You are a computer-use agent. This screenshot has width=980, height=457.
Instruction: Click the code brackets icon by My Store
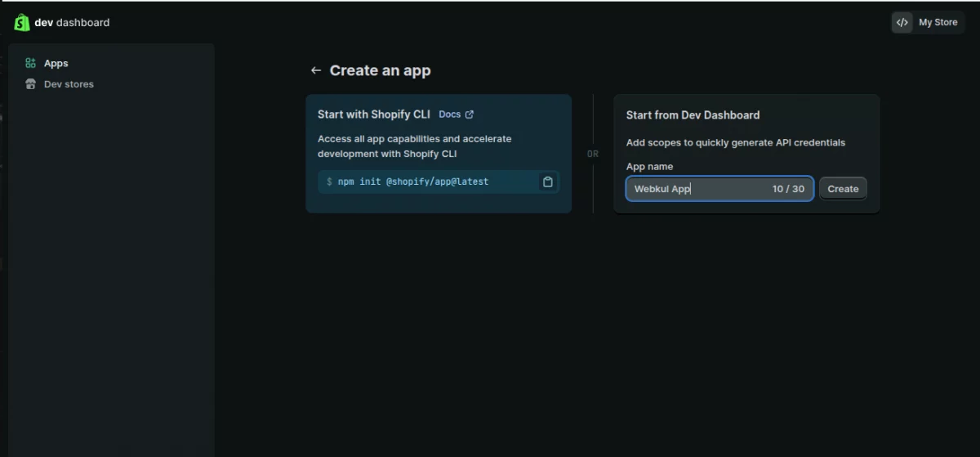(x=902, y=23)
